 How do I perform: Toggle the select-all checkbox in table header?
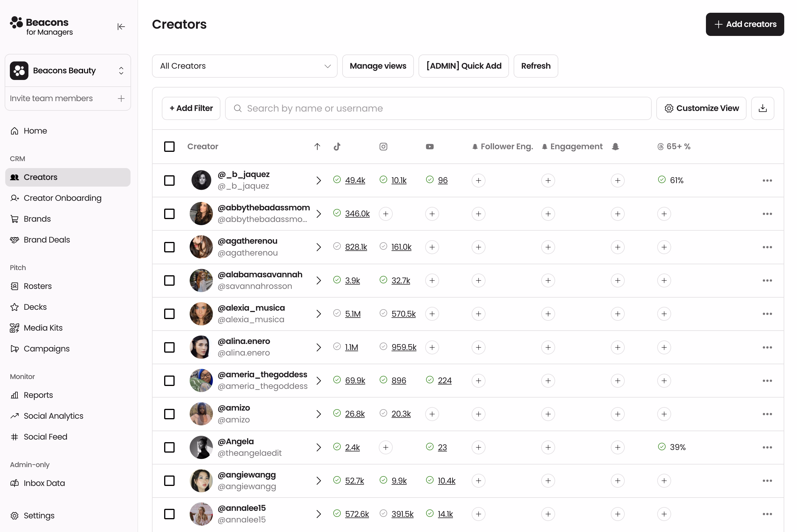click(169, 146)
